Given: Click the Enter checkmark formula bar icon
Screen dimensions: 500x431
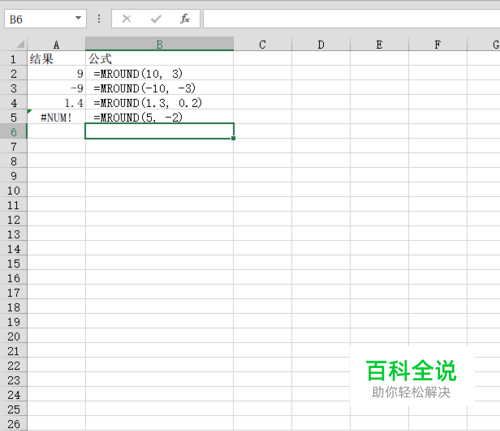Looking at the screenshot, I should click(x=156, y=19).
